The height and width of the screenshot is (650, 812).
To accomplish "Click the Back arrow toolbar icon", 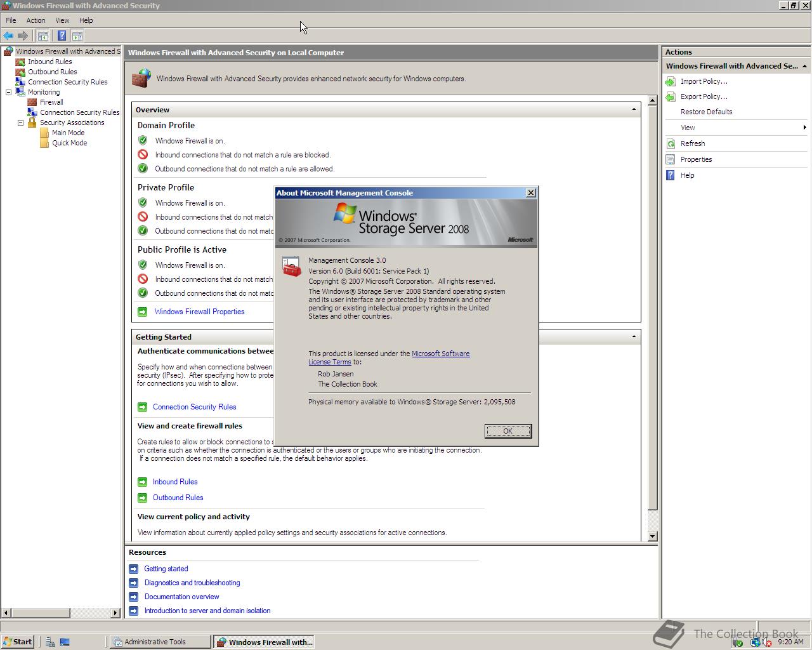I will (x=8, y=36).
